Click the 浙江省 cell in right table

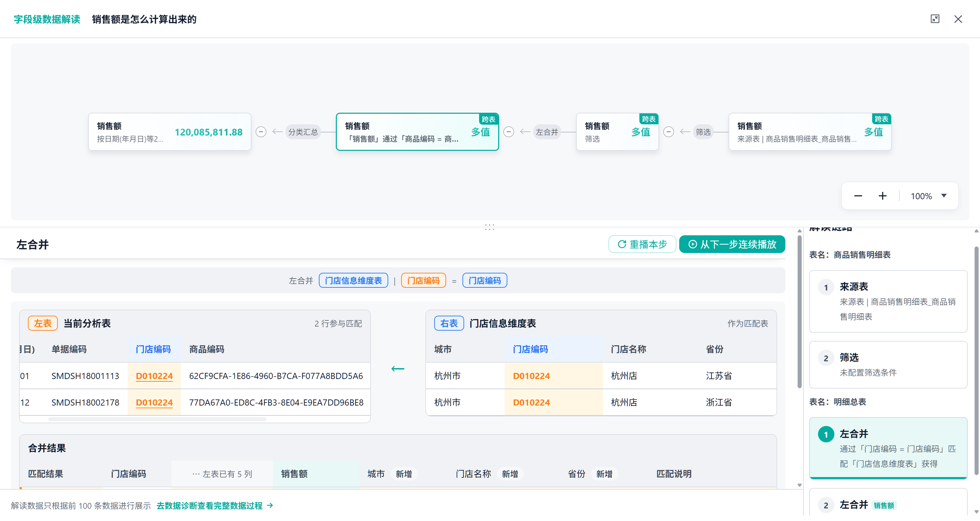click(x=719, y=402)
